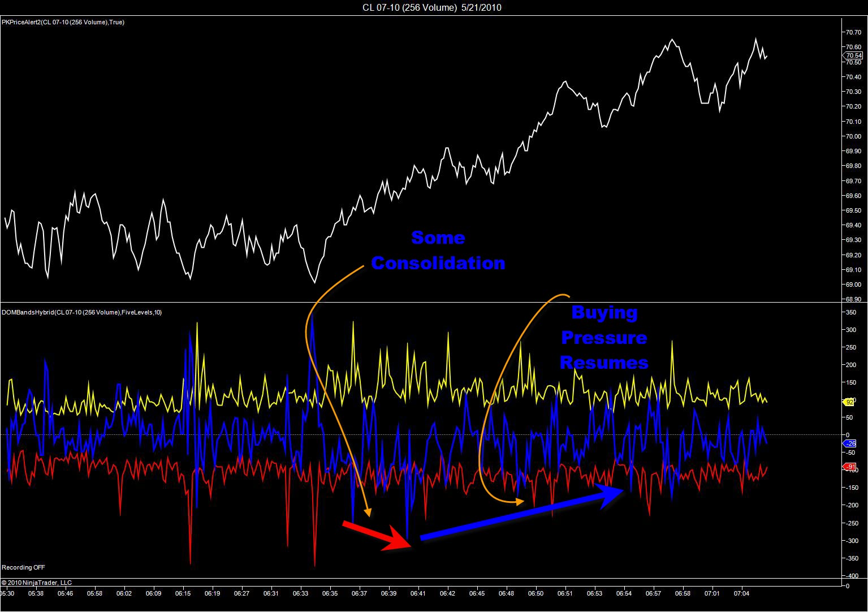Click the chart title 'CL 07-10 (256 Volume) 5/21/2010'
This screenshot has width=868, height=612.
click(x=432, y=7)
